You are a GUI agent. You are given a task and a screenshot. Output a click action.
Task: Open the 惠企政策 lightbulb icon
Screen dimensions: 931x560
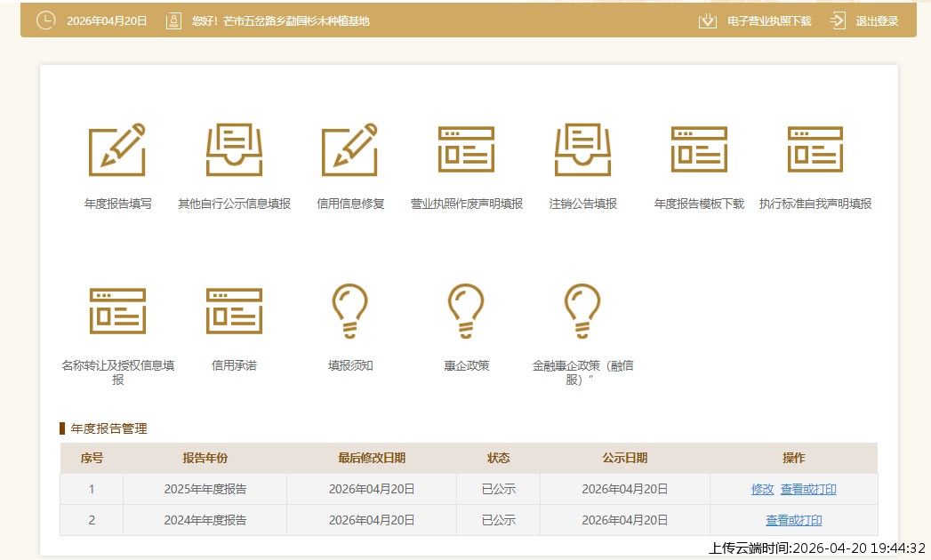[466, 311]
